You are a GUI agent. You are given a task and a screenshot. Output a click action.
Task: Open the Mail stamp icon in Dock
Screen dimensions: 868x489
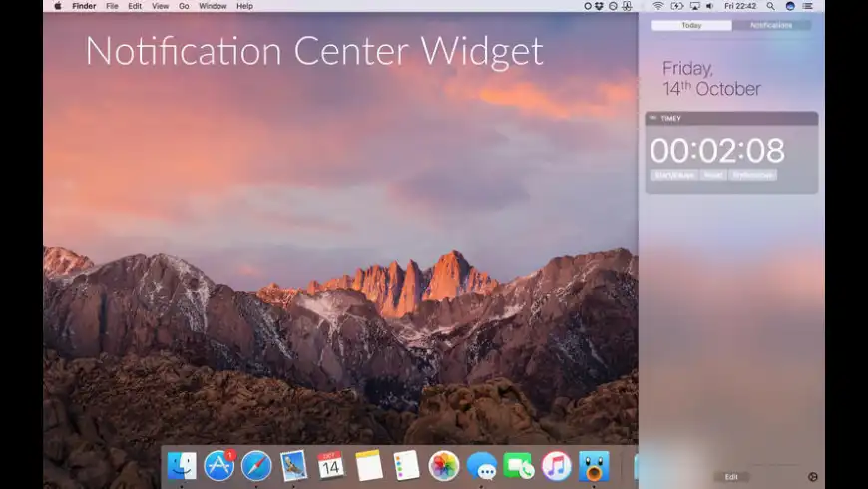(x=294, y=466)
